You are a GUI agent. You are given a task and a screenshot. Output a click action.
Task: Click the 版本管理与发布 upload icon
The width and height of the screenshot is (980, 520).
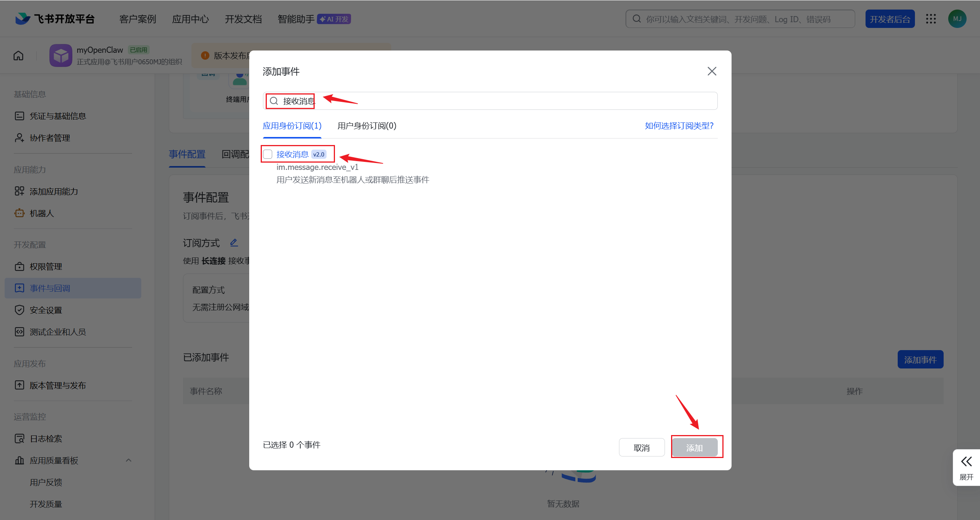19,385
